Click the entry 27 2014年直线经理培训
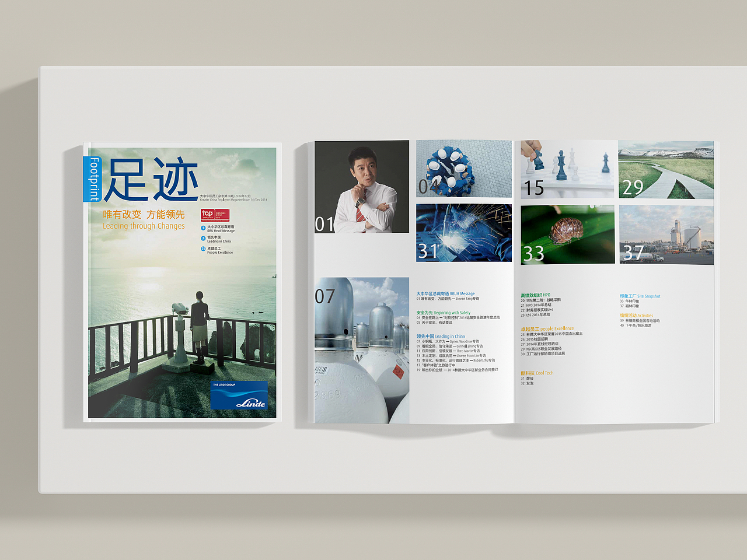The height and width of the screenshot is (560, 747). click(x=539, y=344)
